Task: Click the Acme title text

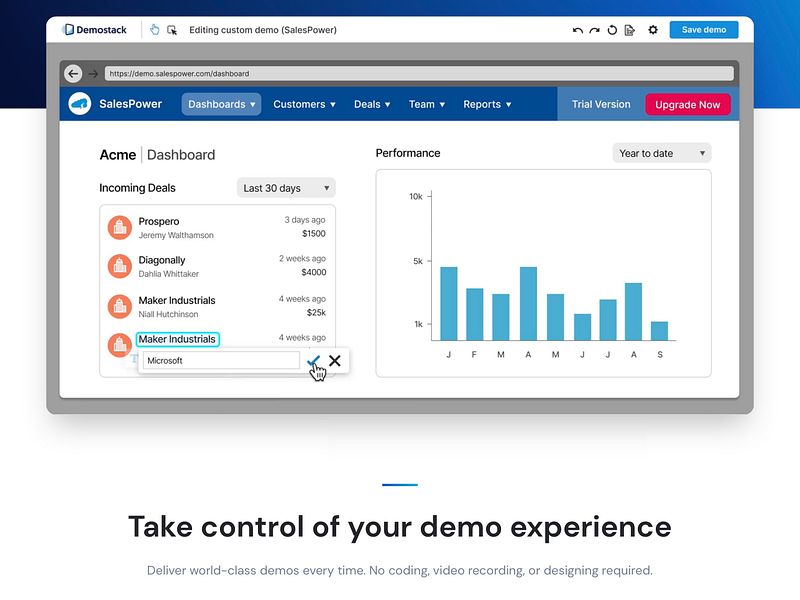Action: (118, 155)
